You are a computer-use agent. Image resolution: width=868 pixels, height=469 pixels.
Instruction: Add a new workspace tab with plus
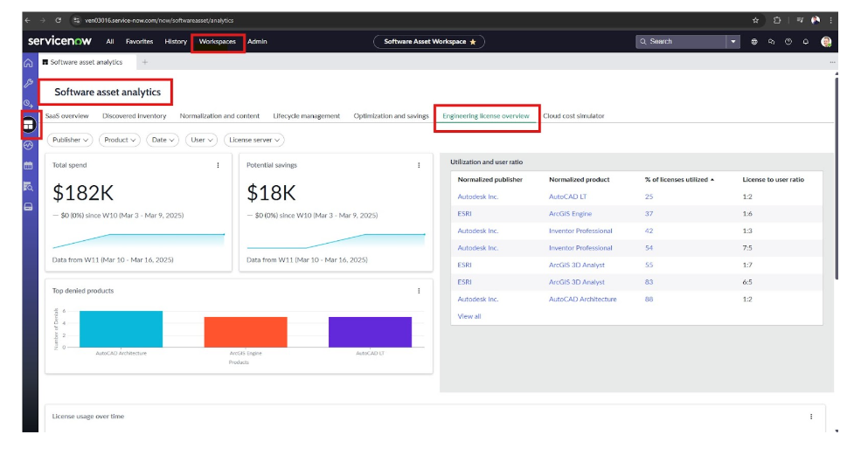point(145,63)
